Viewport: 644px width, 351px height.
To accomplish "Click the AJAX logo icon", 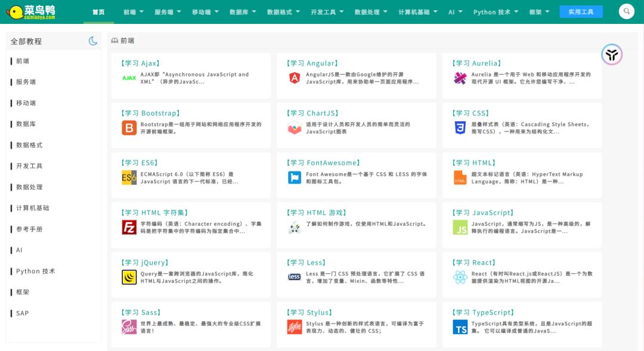I will click(x=129, y=78).
